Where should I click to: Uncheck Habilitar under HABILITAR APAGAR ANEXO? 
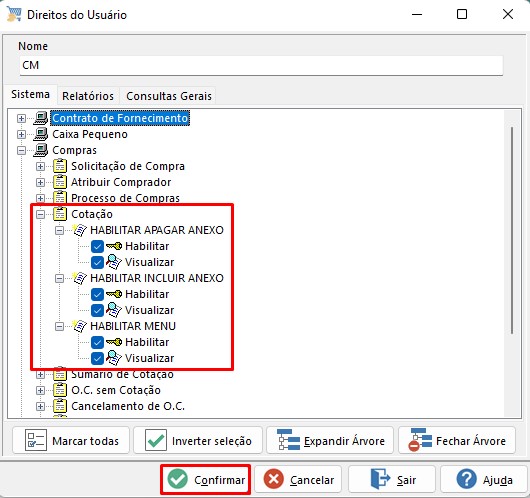coord(97,246)
